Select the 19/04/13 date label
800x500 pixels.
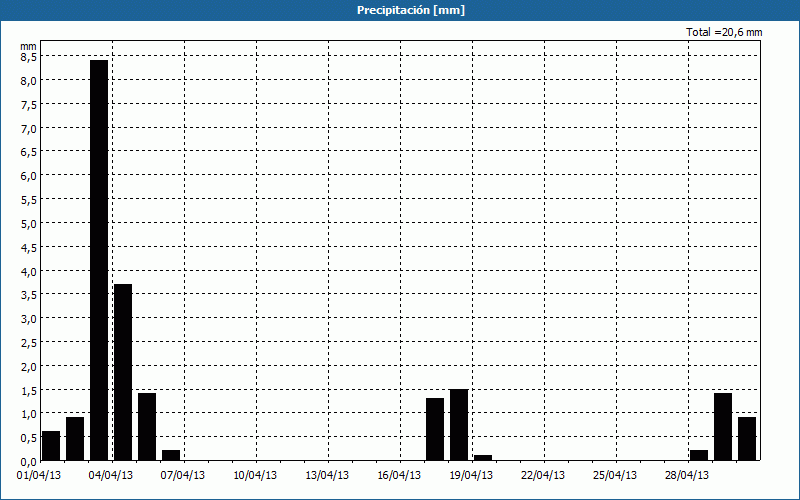tap(471, 475)
